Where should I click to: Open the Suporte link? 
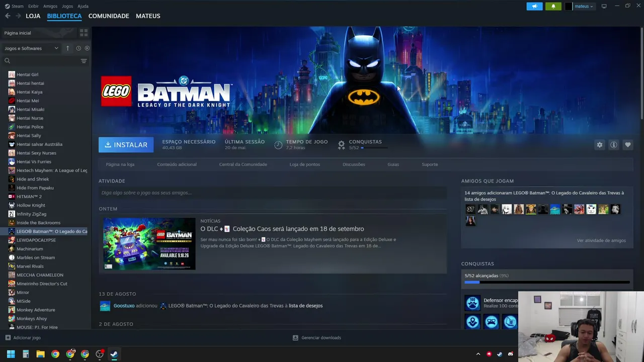tap(430, 164)
